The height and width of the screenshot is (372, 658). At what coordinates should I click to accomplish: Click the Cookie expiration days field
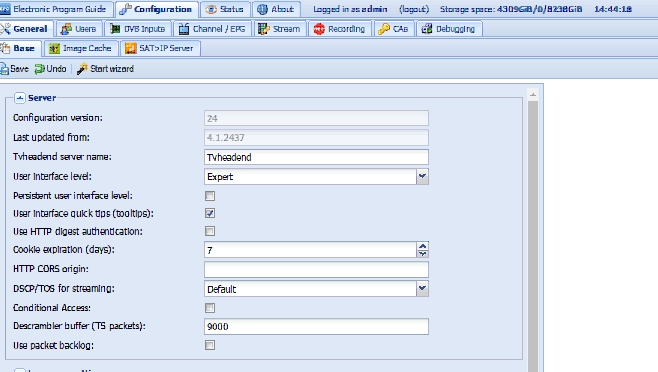(310, 250)
